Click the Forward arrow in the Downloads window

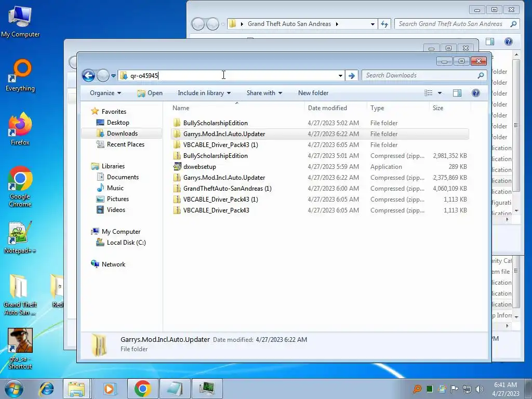pos(103,75)
